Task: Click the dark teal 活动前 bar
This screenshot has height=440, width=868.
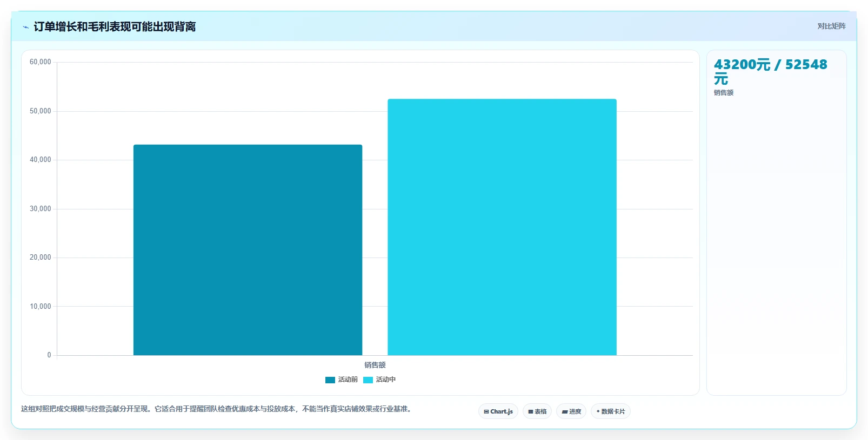Action: pos(248,250)
